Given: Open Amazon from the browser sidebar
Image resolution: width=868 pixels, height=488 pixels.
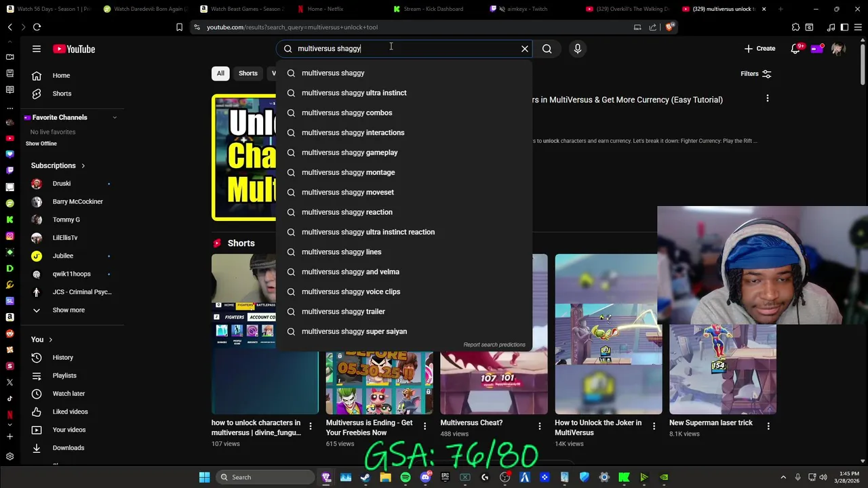Looking at the screenshot, I should point(9,317).
